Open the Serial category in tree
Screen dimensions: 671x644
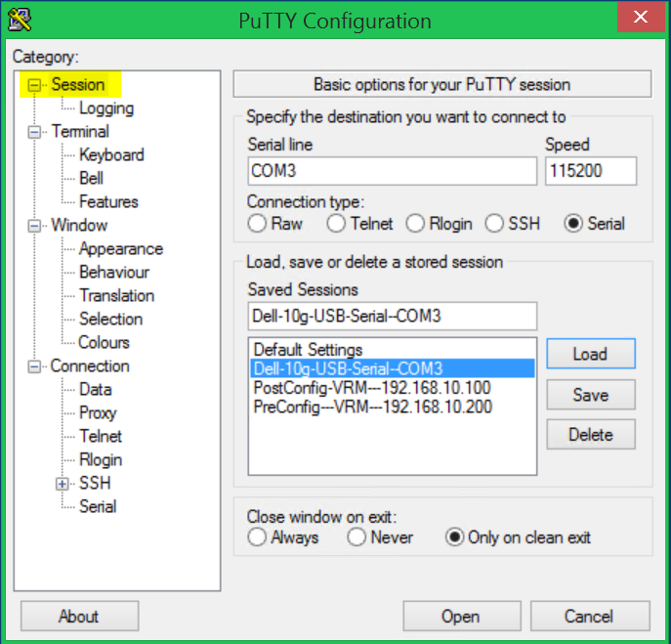98,506
